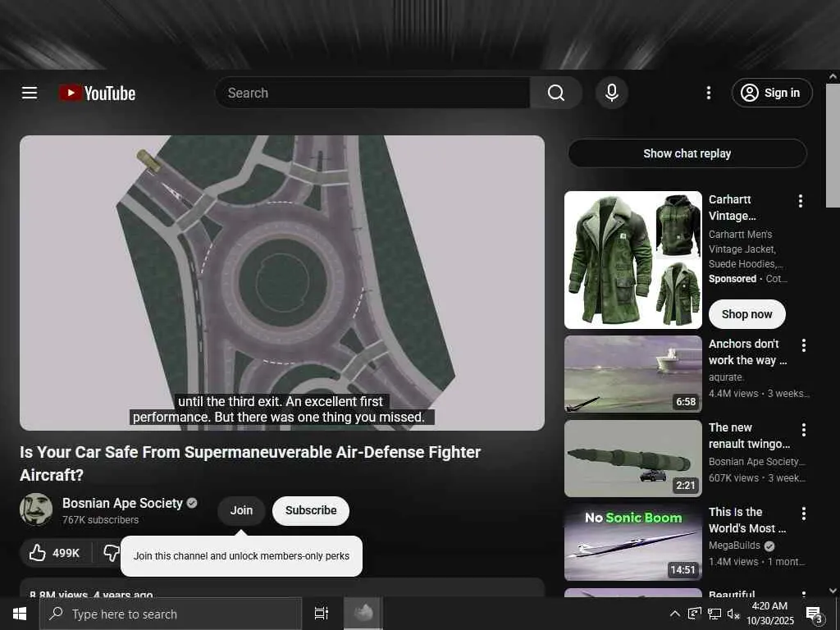The width and height of the screenshot is (840, 630).
Task: Go to YouTube home via logo
Action: (97, 93)
